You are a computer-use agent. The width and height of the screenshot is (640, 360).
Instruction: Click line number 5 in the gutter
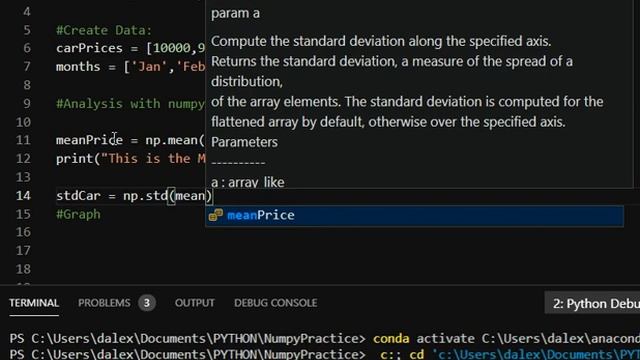click(27, 30)
